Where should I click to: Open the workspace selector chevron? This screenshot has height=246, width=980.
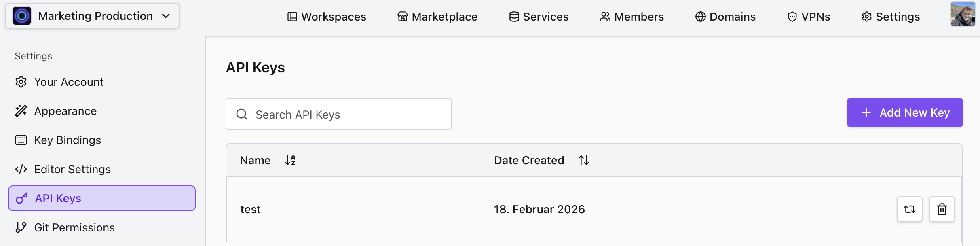(x=166, y=16)
